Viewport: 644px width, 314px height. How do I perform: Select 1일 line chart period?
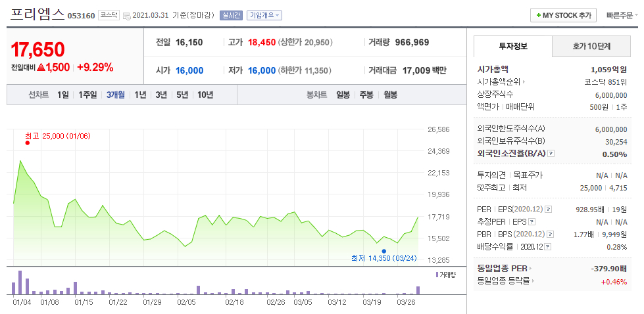(63, 95)
